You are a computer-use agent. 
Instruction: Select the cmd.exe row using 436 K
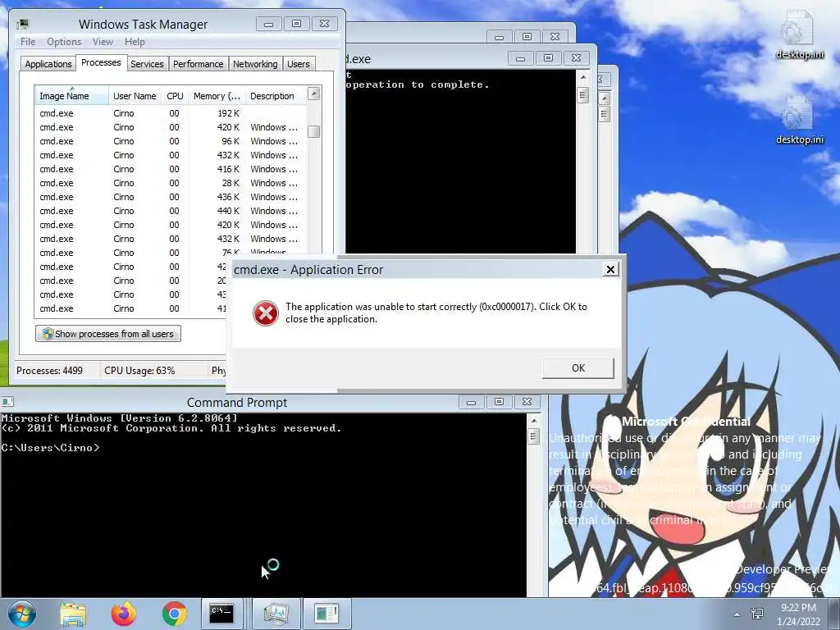pos(171,197)
